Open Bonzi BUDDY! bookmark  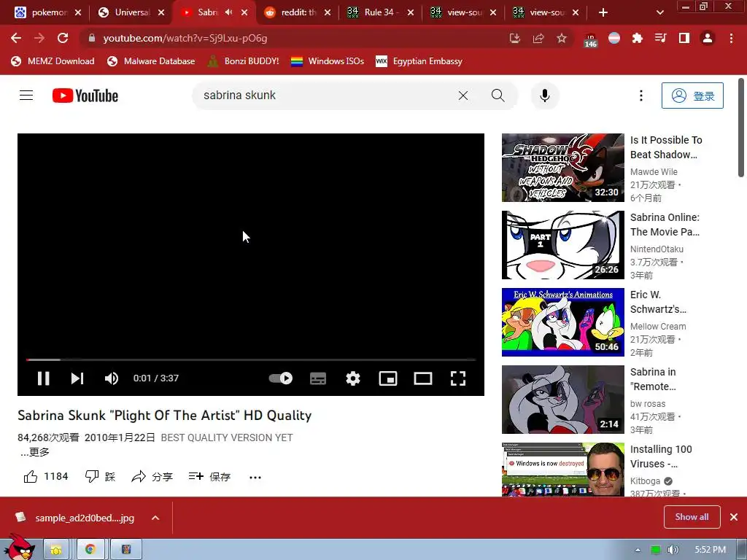[243, 61]
